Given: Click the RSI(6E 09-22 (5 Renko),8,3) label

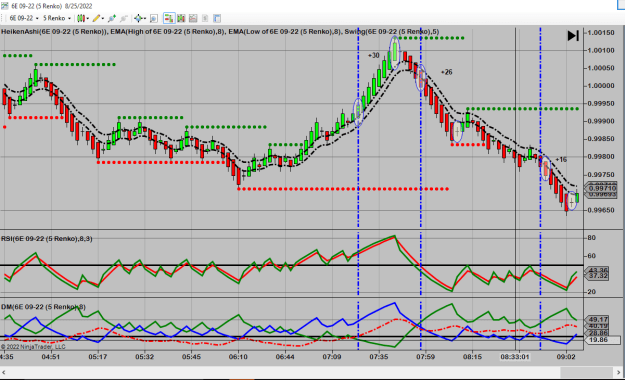Looking at the screenshot, I should point(47,239).
